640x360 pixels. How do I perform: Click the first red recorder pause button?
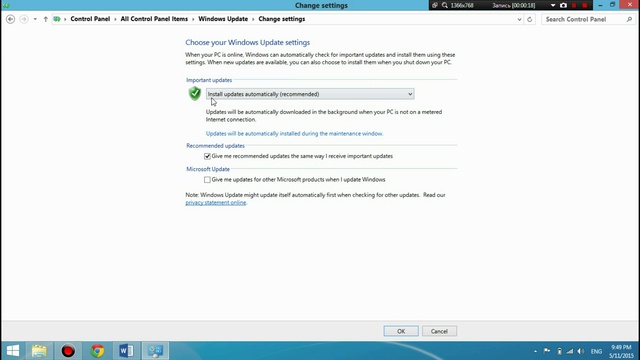coord(574,5)
